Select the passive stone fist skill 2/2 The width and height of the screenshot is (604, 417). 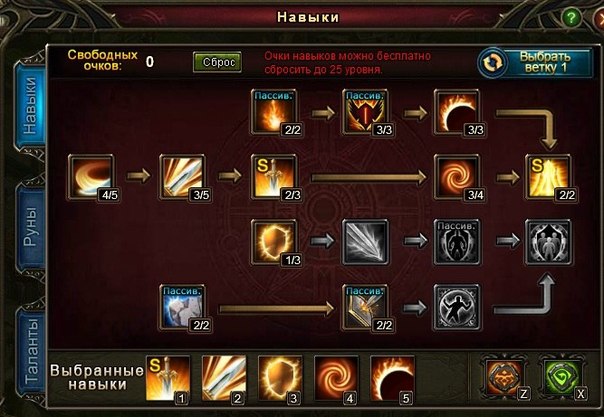(182, 307)
